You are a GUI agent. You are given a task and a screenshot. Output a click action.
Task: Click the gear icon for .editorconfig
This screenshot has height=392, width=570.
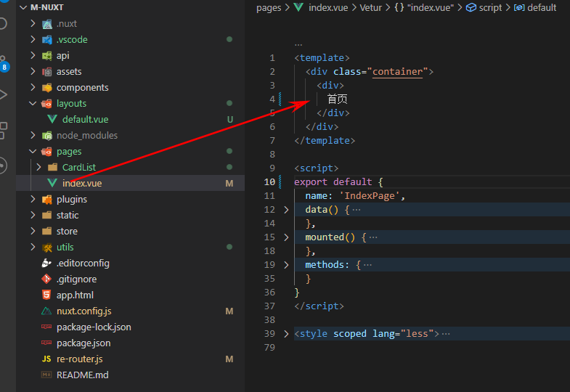pos(46,263)
